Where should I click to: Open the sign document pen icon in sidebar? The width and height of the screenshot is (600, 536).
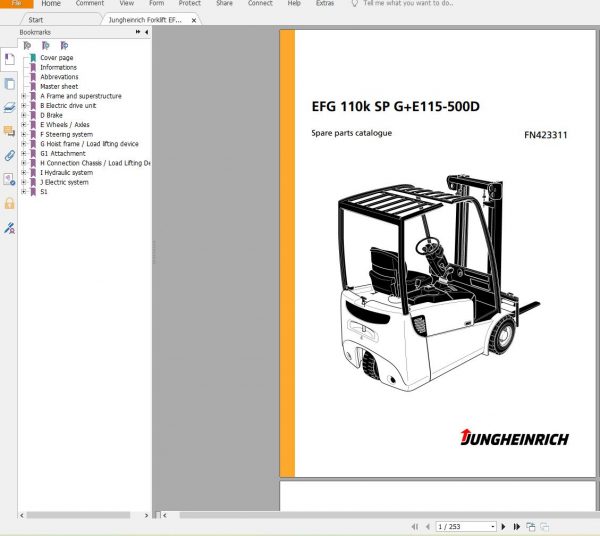click(x=10, y=228)
